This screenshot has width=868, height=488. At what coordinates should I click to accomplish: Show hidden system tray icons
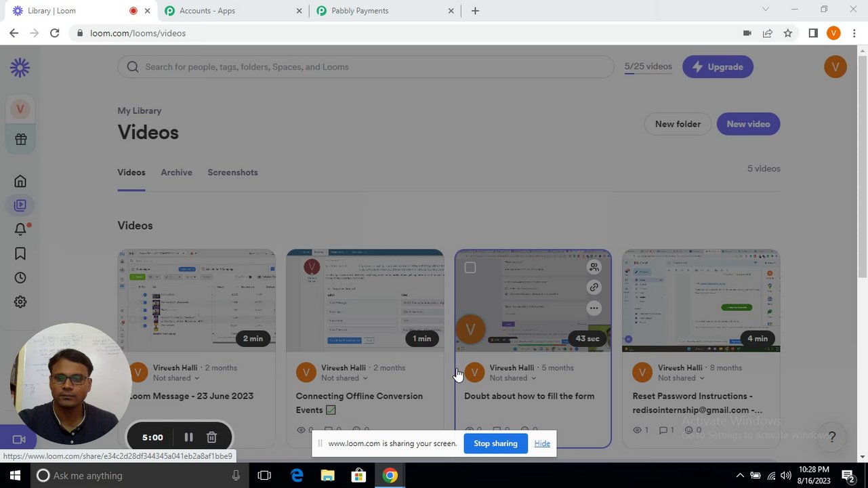[x=740, y=476]
